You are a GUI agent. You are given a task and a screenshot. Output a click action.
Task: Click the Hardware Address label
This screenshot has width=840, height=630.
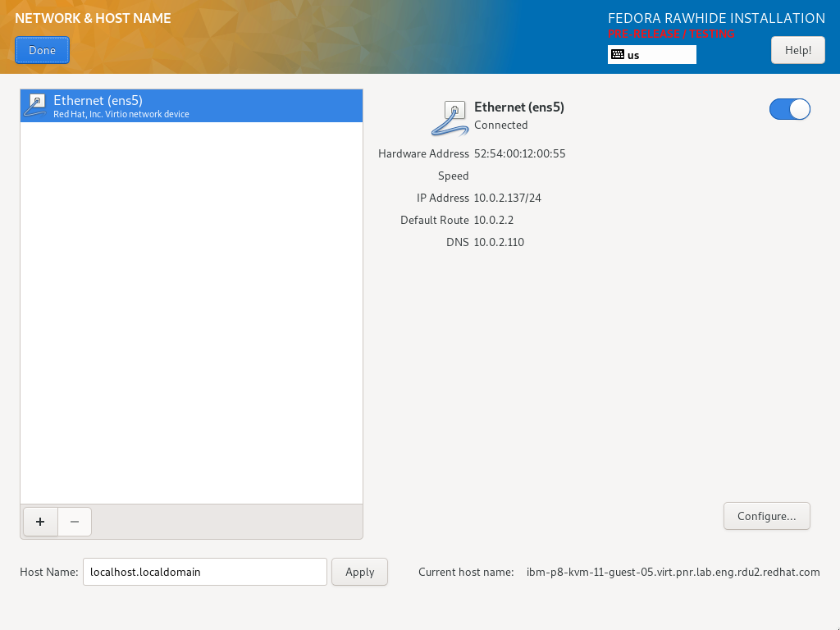click(x=423, y=153)
